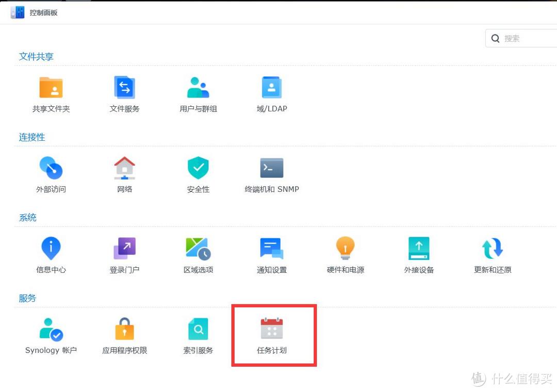Screen dimensions: 557x392
Task: Open 登录门户 (Login Portal)
Action: 124,254
